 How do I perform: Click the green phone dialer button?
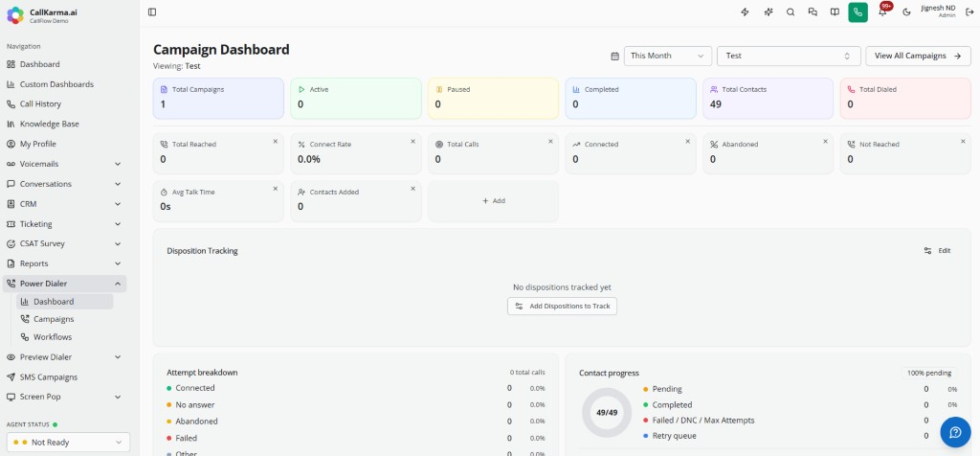[x=858, y=11]
